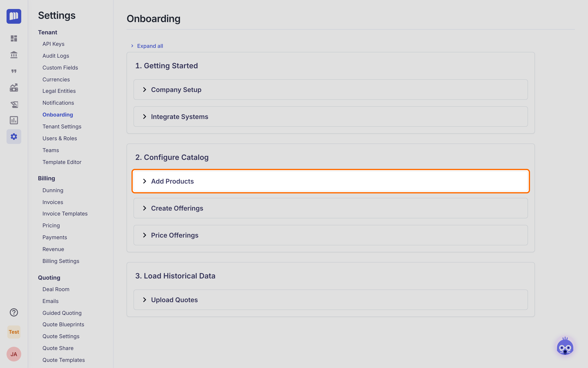The height and width of the screenshot is (368, 588).
Task: Select Onboarding in settings menu
Action: pyautogui.click(x=58, y=115)
